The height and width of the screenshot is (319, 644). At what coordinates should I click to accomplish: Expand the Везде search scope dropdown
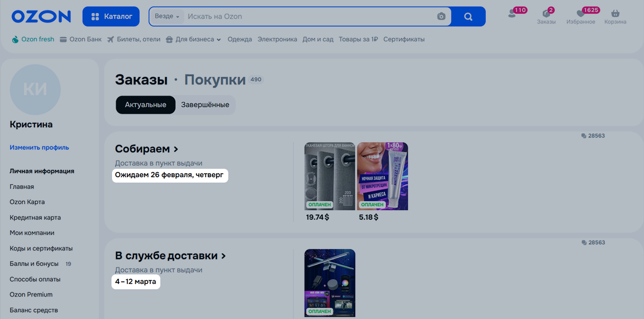click(167, 16)
